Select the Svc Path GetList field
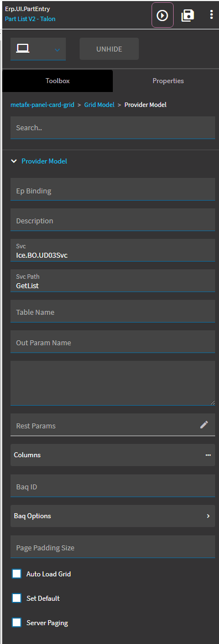The height and width of the screenshot is (644, 219). pyautogui.click(x=113, y=281)
